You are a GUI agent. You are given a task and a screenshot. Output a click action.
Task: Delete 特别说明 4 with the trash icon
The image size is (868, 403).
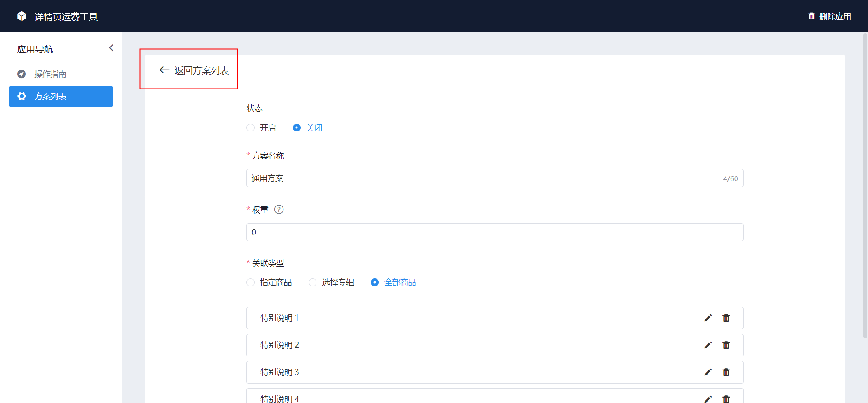tap(726, 399)
